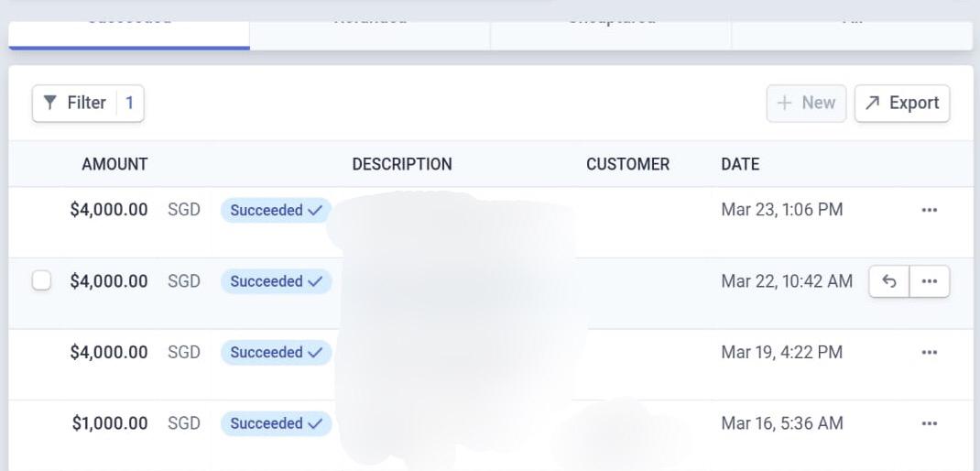Open three-dot menu for Mar 16 payment
This screenshot has width=980, height=471.
pyautogui.click(x=929, y=423)
